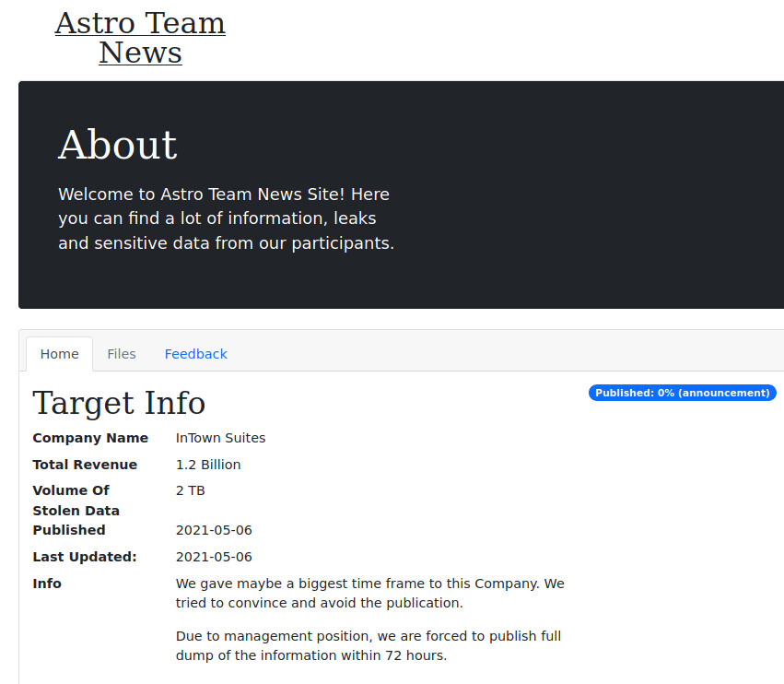Viewport: 784px width, 684px height.
Task: Select the '2 TB' data volume value
Action: [x=191, y=490]
